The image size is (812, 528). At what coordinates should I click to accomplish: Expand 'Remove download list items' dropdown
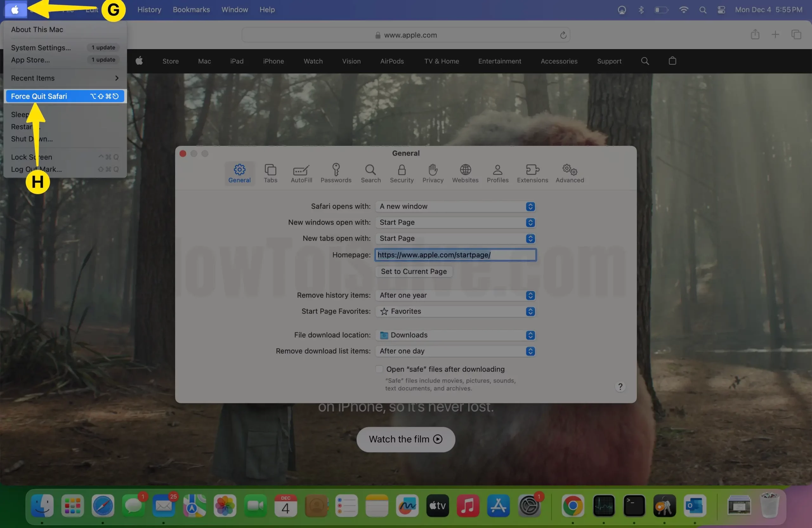(x=455, y=351)
